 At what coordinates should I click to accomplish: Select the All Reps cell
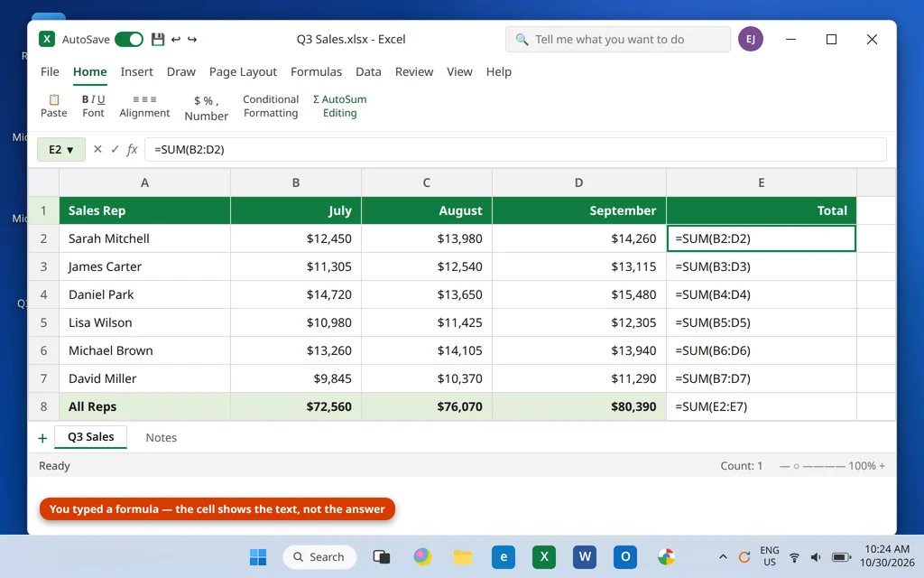pos(144,406)
